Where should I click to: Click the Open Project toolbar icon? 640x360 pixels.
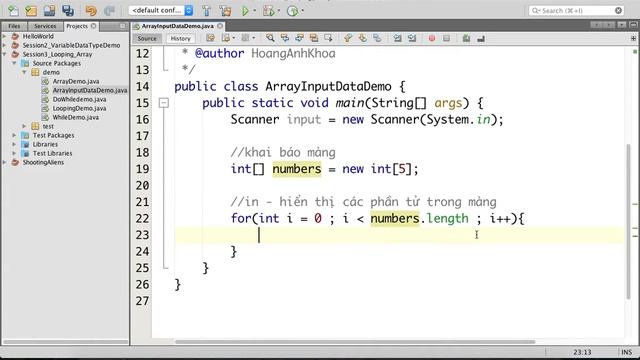point(49,11)
